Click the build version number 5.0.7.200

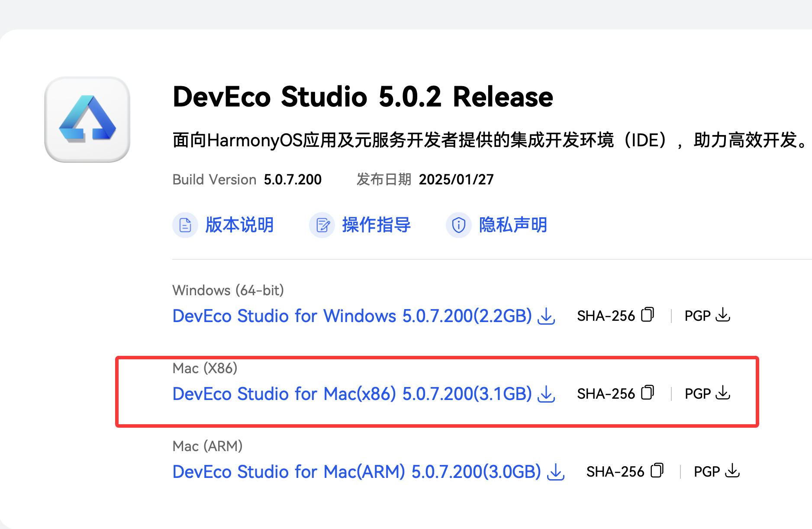(293, 180)
